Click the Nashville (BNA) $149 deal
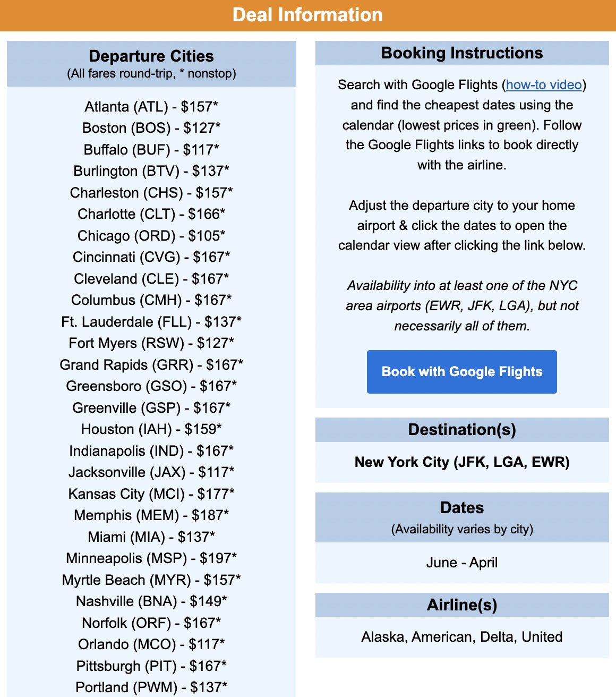This screenshot has width=616, height=697. pyautogui.click(x=151, y=601)
